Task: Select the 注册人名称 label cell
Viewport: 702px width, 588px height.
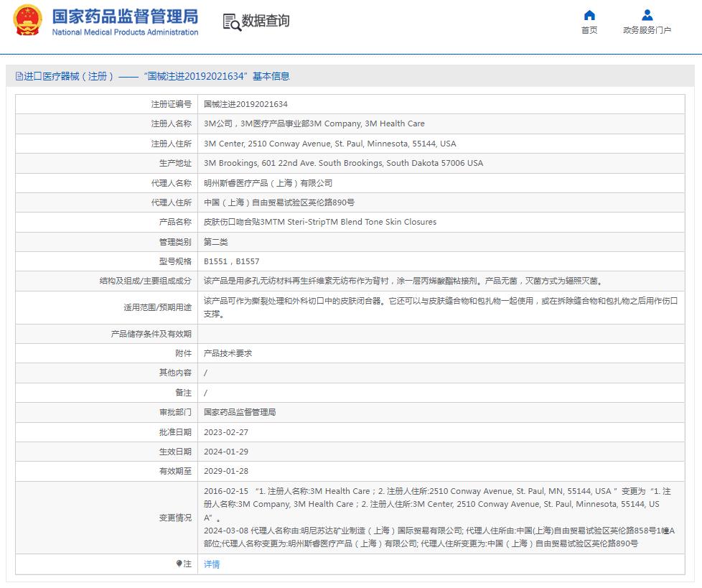Action: click(x=106, y=123)
